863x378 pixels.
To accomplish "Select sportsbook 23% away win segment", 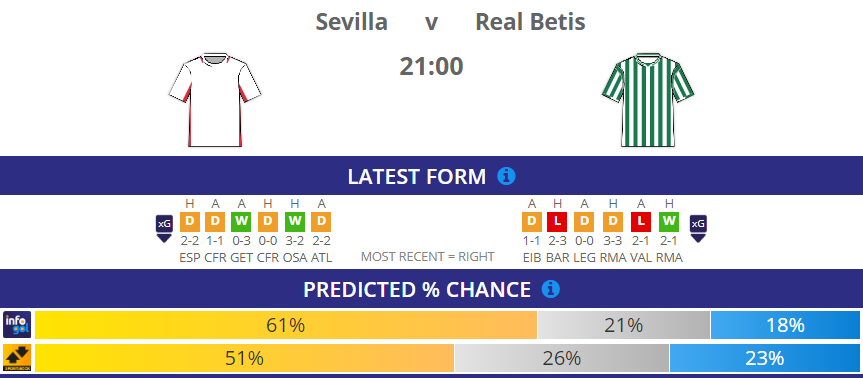I will tap(764, 358).
